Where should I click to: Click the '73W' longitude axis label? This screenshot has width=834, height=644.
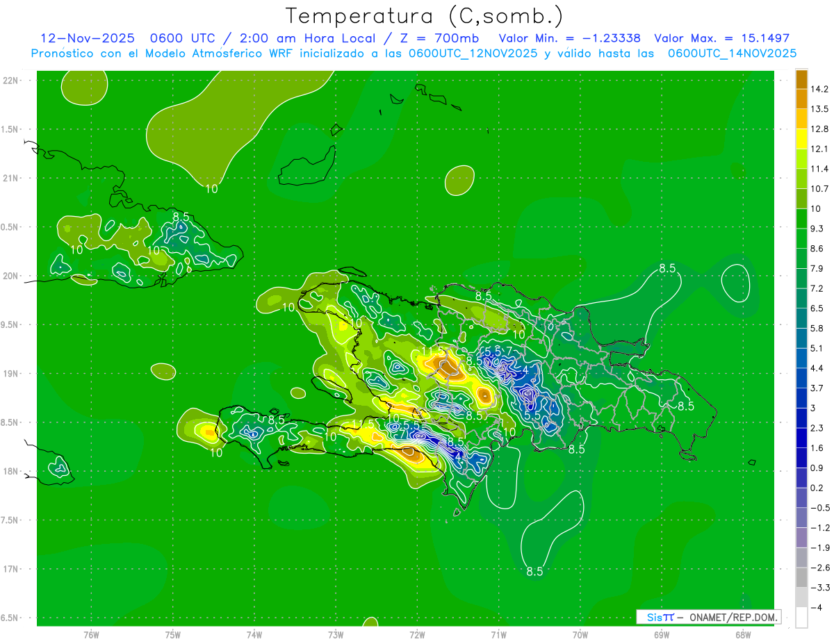tap(336, 635)
